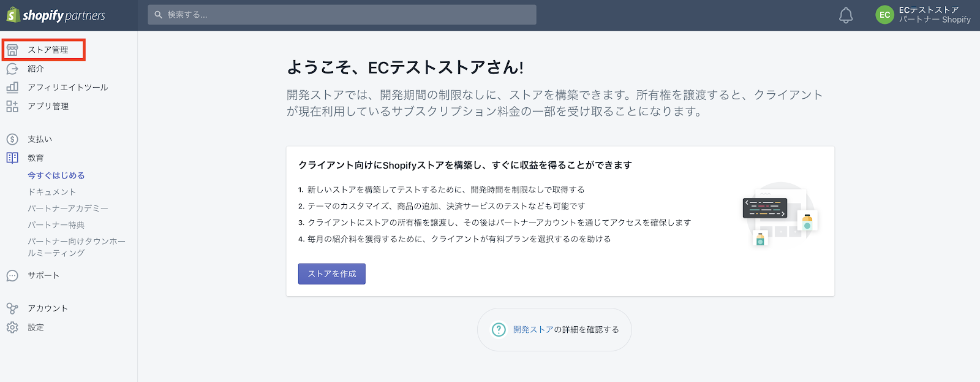The height and width of the screenshot is (382, 980).
Task: Click the アフィリエイトツール icon
Action: click(12, 88)
